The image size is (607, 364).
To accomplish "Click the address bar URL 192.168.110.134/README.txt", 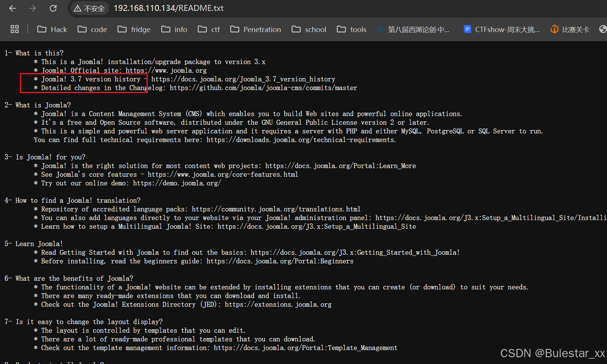I will (169, 8).
